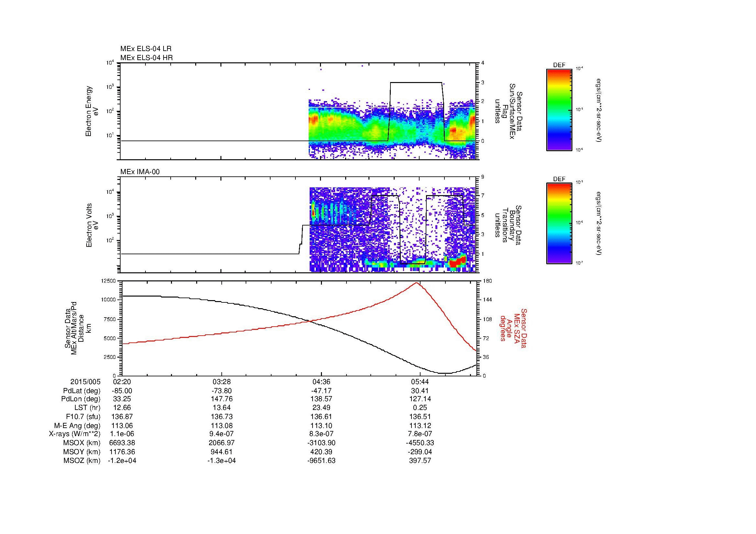Click the MSOX value '6693.38'
This screenshot has height=534, width=756.
click(122, 443)
